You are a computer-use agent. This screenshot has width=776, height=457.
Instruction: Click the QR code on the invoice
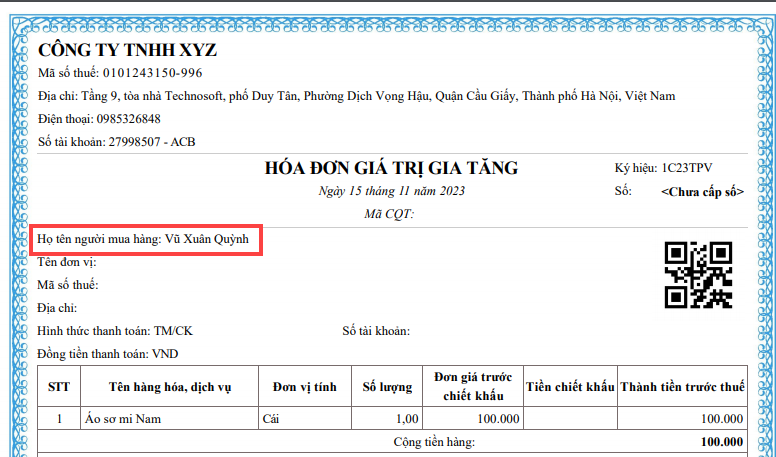coord(699,275)
